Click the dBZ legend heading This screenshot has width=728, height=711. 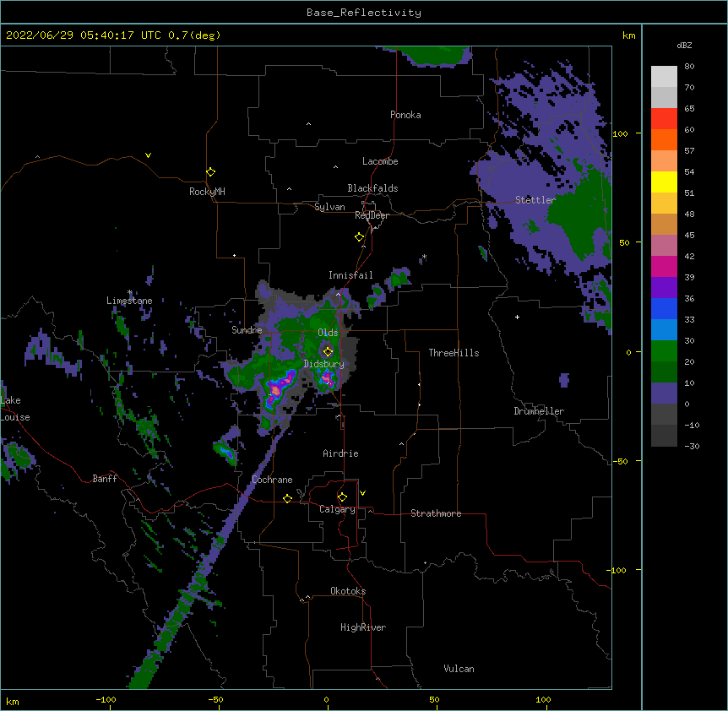tap(684, 45)
